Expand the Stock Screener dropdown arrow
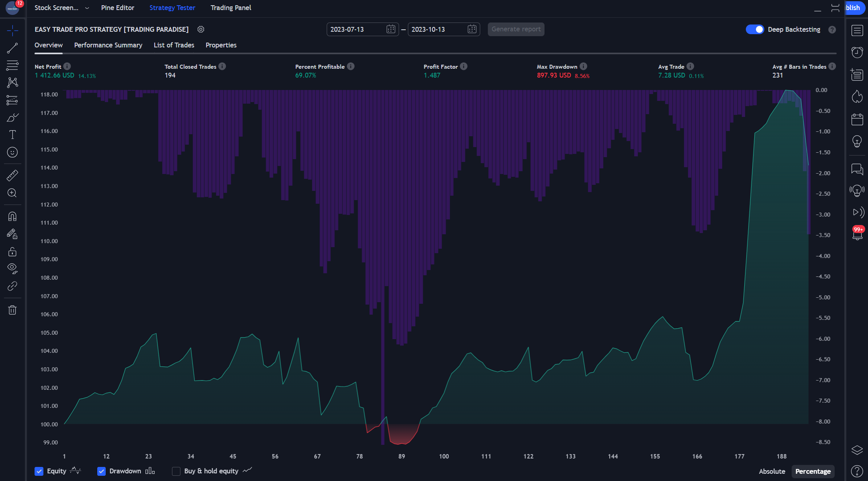Image resolution: width=868 pixels, height=481 pixels. point(87,8)
